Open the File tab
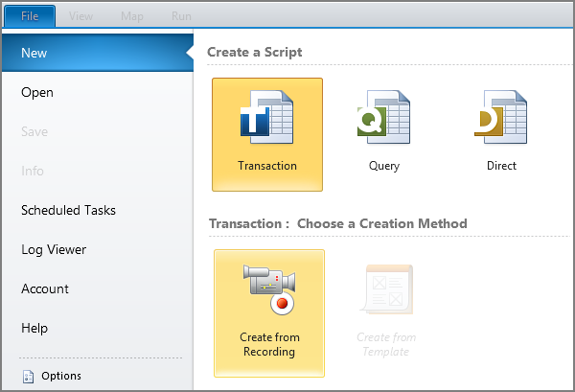575x392 pixels. [x=29, y=16]
